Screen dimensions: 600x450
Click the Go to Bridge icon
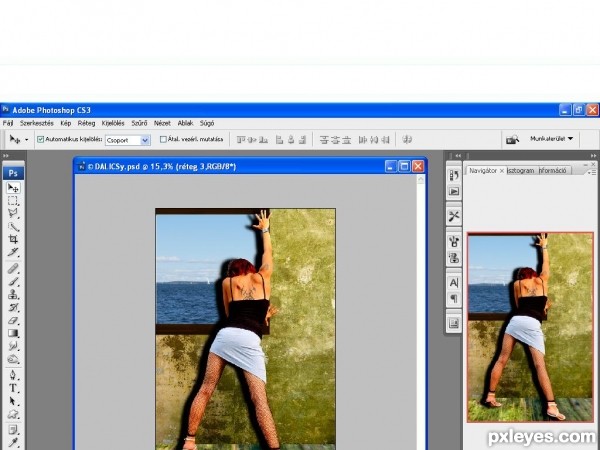512,139
